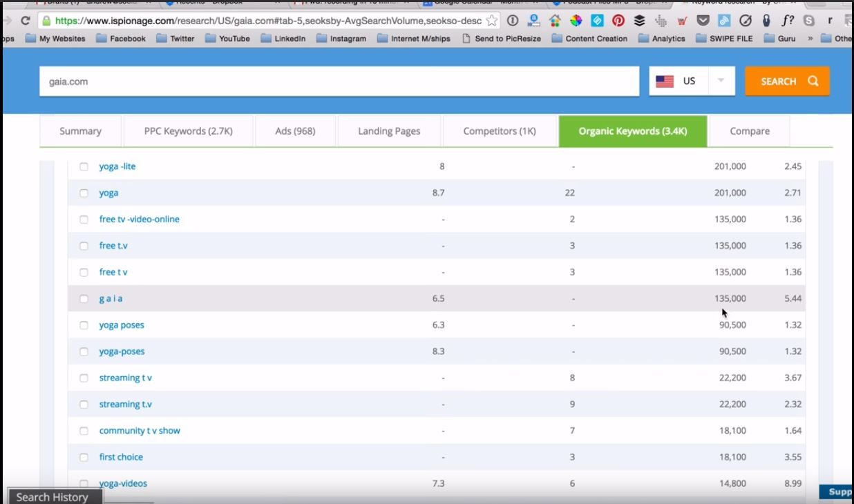Open the Competitors (1K) tab
This screenshot has width=854, height=504.
(499, 130)
